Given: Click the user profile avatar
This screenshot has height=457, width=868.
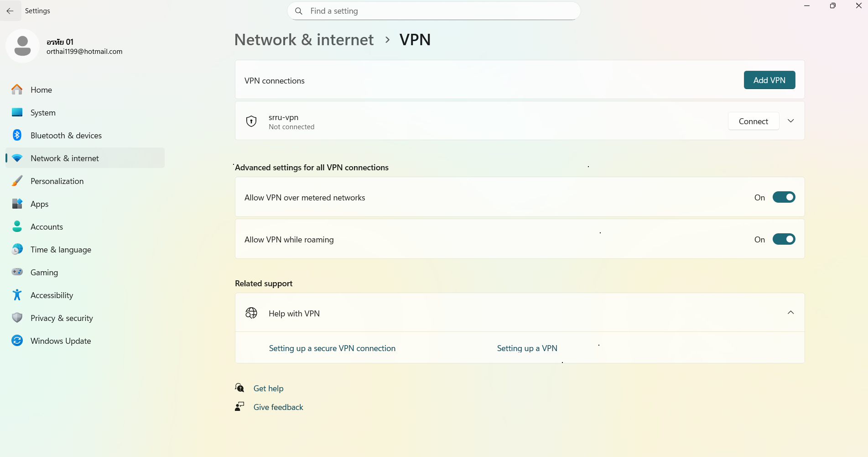Looking at the screenshot, I should pos(22,46).
